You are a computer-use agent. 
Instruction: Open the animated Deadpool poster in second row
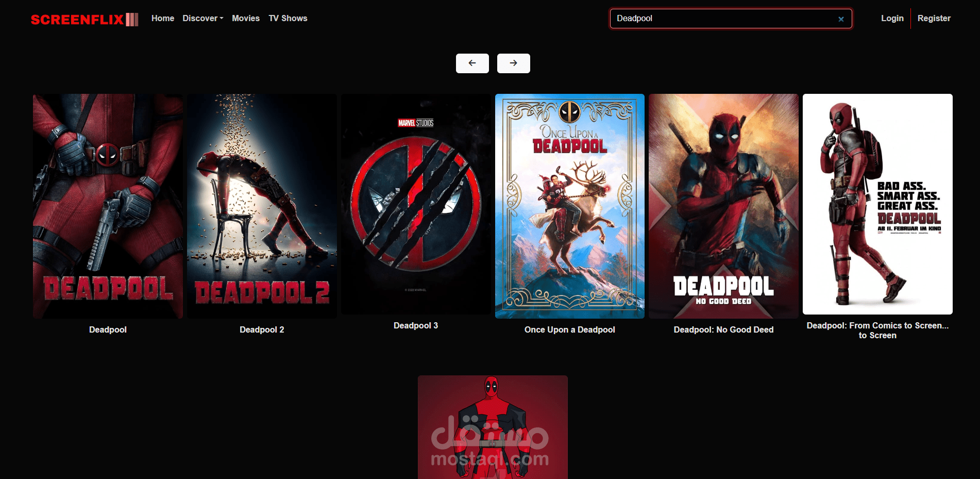coord(493,427)
